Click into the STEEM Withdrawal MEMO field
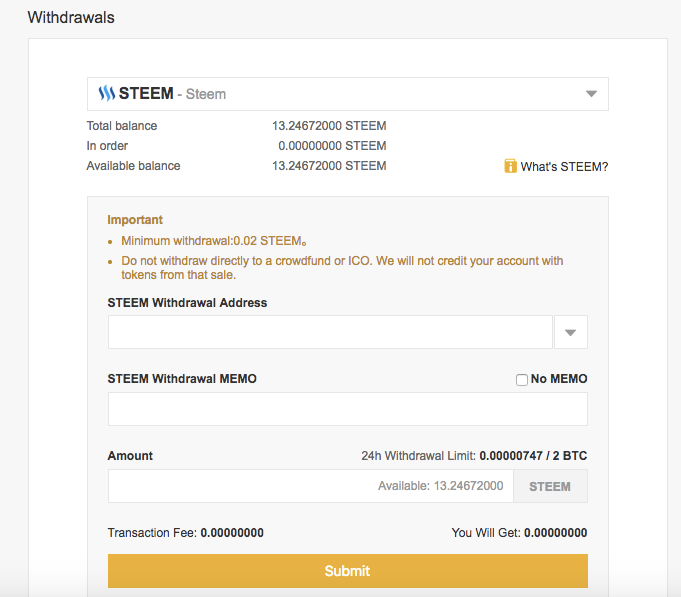 point(347,409)
